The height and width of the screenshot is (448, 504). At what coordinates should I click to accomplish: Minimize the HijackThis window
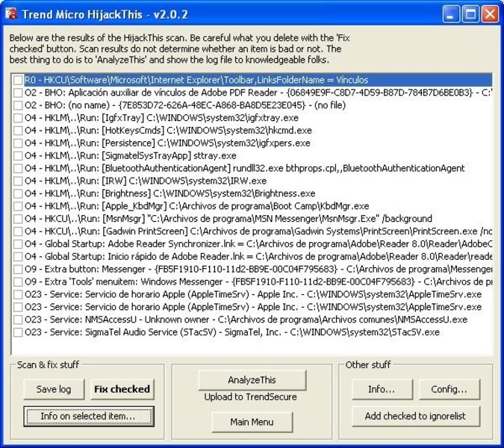451,14
